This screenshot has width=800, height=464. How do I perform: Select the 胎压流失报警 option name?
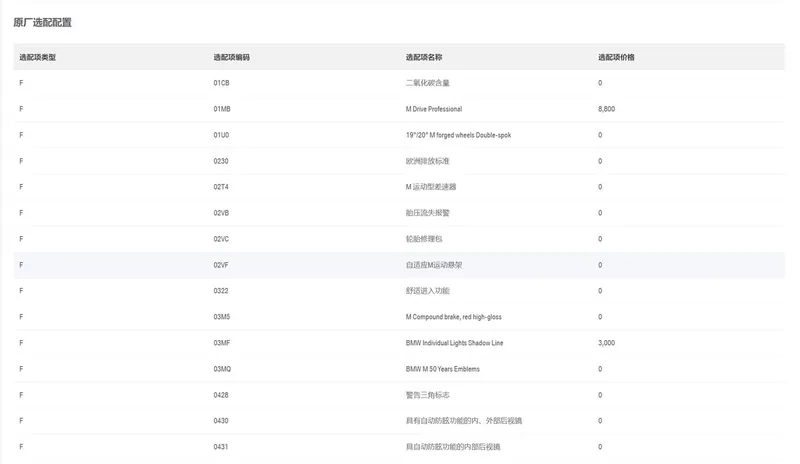tap(428, 213)
